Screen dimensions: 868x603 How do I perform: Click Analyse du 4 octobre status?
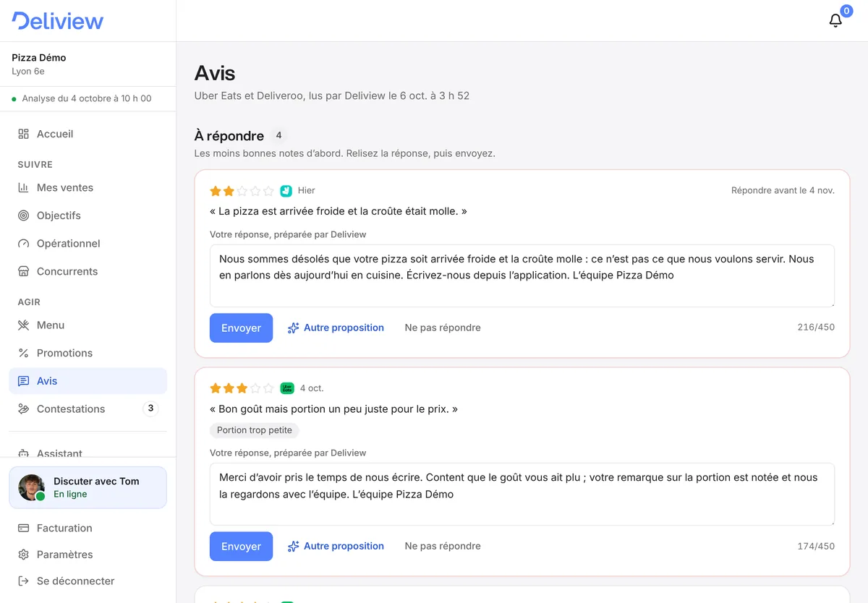[82, 98]
